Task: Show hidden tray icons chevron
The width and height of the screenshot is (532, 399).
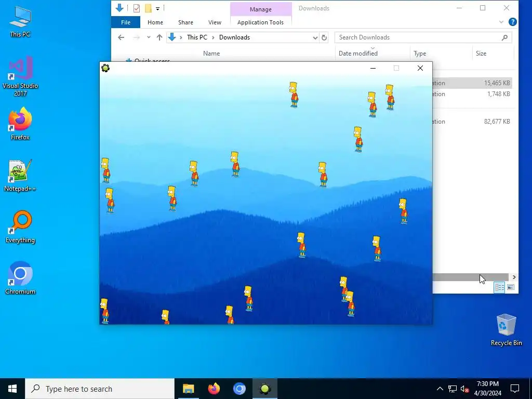Action: coord(440,389)
